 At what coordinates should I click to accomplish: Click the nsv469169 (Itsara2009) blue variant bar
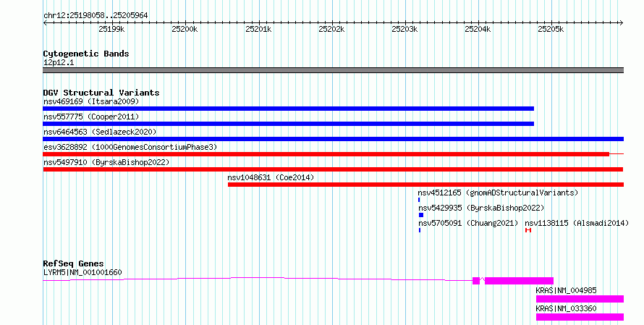point(288,109)
